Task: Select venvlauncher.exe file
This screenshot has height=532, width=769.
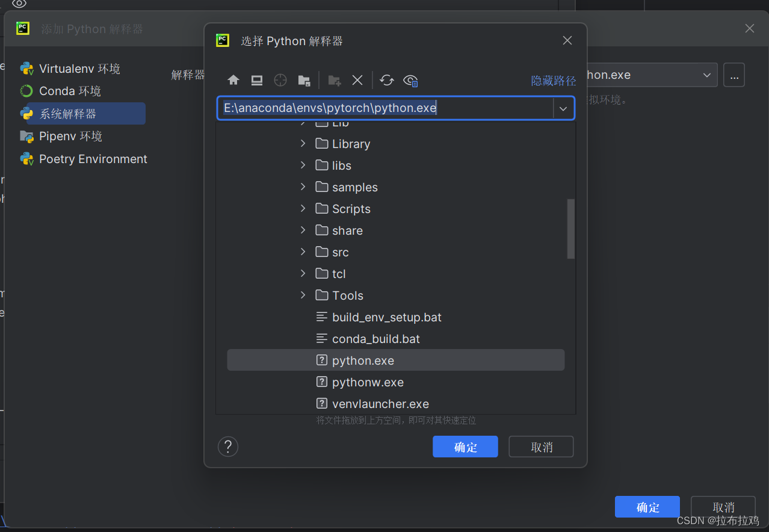Action: [395, 404]
